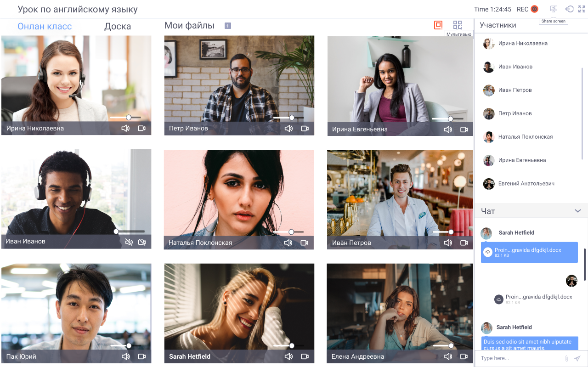Viewport: 588px width, 367px height.
Task: Adjust volume slider on Наталья Поклонская's video
Action: [288, 231]
